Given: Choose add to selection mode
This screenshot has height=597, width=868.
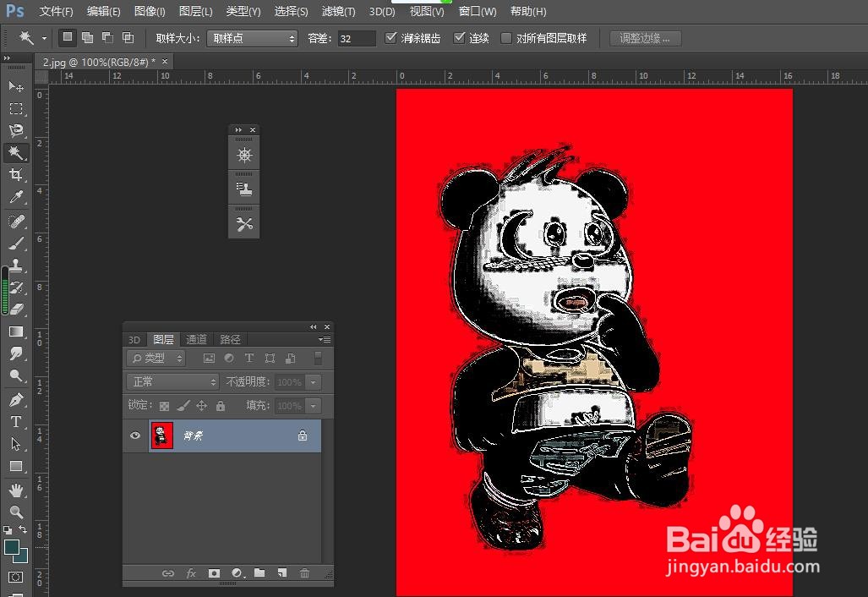Looking at the screenshot, I should (87, 38).
